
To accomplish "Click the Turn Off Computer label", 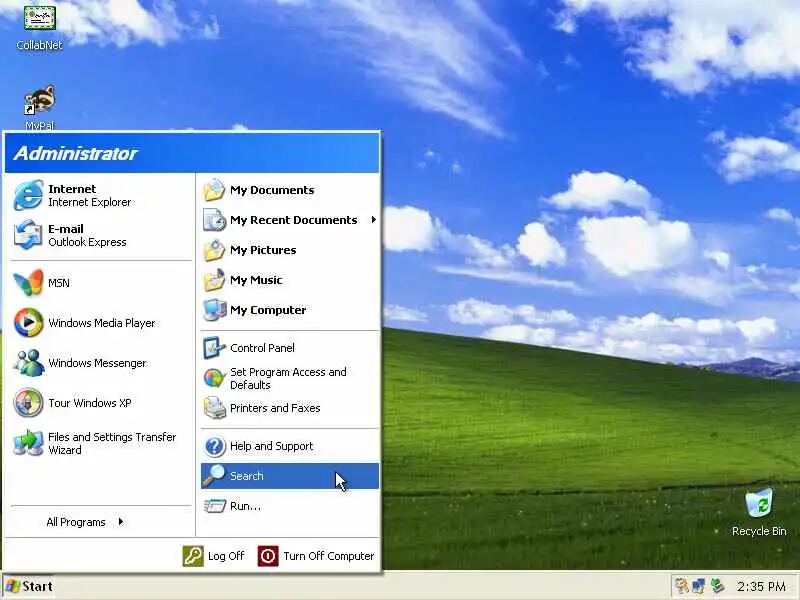I will click(x=329, y=556).
